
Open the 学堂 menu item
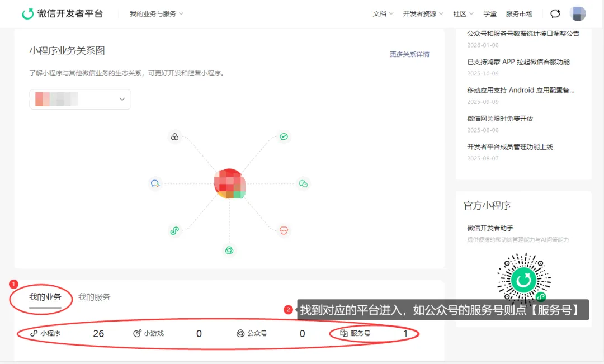490,14
